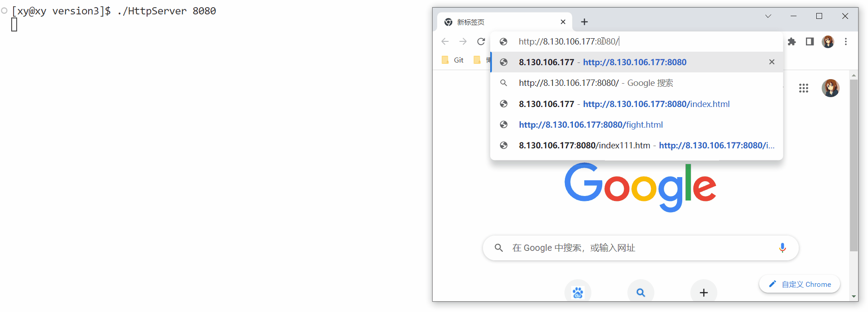Click the scrollbar down arrow
The image size is (868, 312).
click(x=854, y=297)
